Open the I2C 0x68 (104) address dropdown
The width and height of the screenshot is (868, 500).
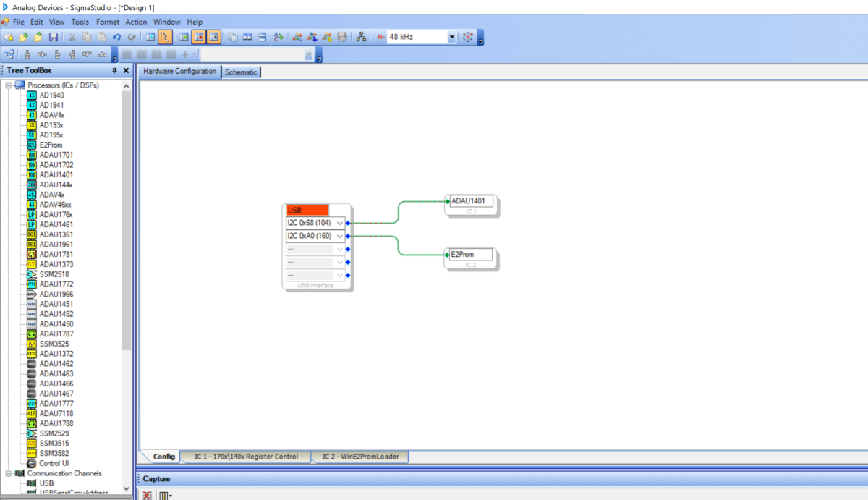tap(340, 223)
